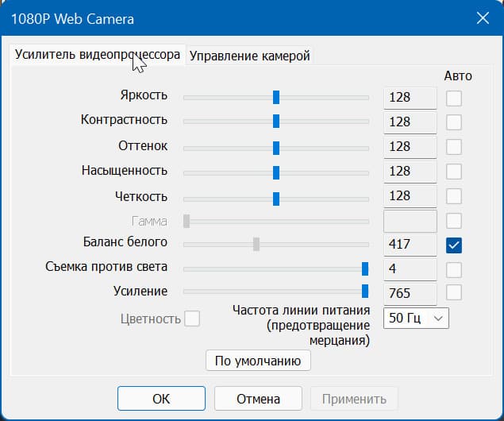Switch to Управление камерой tab
504x421 pixels.
249,56
